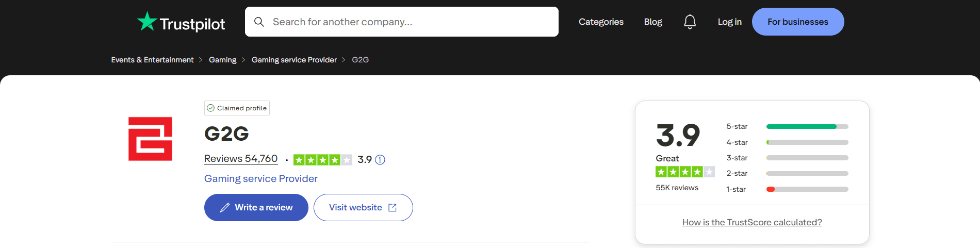Click the Claimed profile badge
Viewport: 980px width, 248px height.
[x=237, y=108]
